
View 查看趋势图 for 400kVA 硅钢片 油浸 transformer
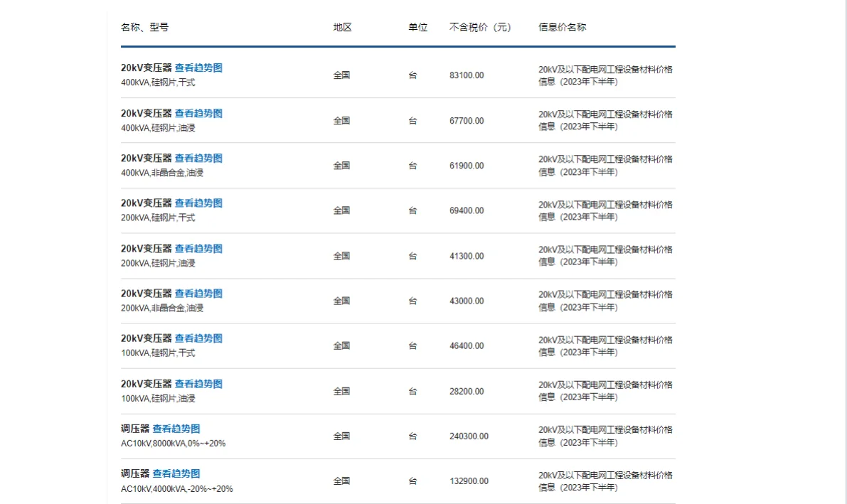click(x=198, y=113)
